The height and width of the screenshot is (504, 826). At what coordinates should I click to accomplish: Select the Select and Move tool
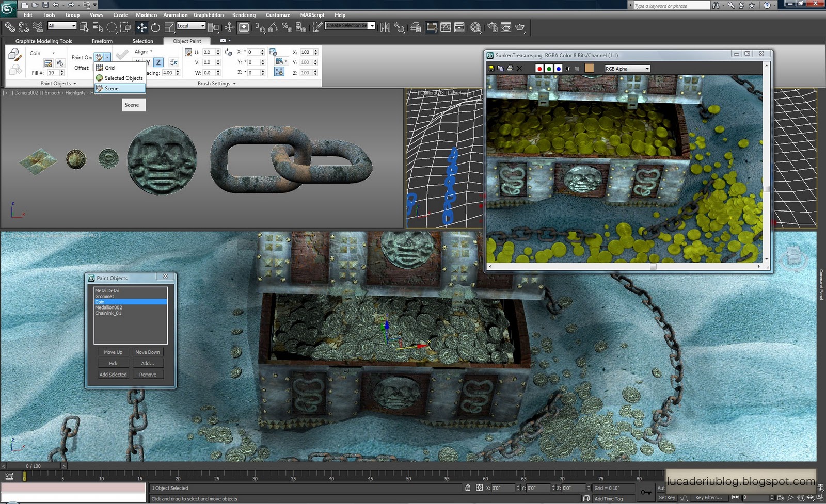click(x=141, y=28)
